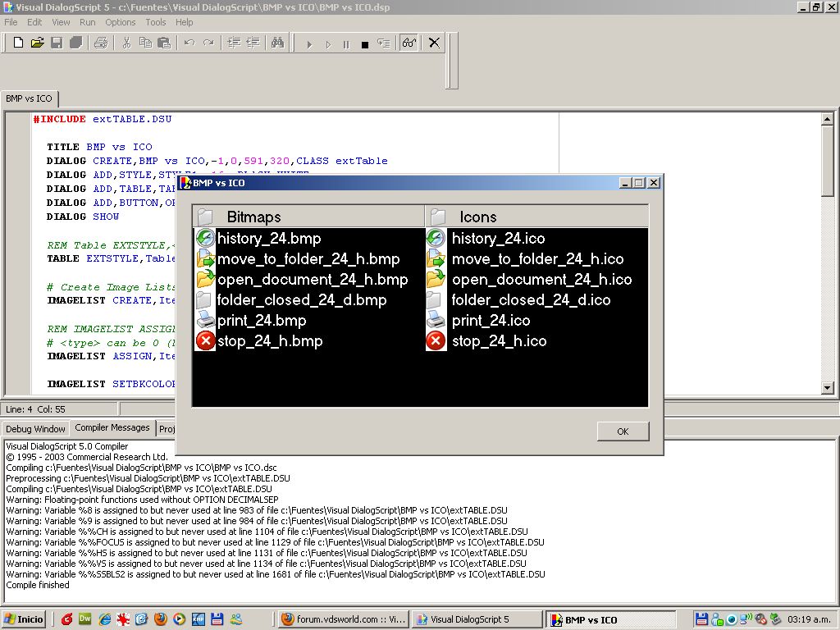Select the Compiler Messages tab
This screenshot has height=630, width=840.
tap(112, 428)
